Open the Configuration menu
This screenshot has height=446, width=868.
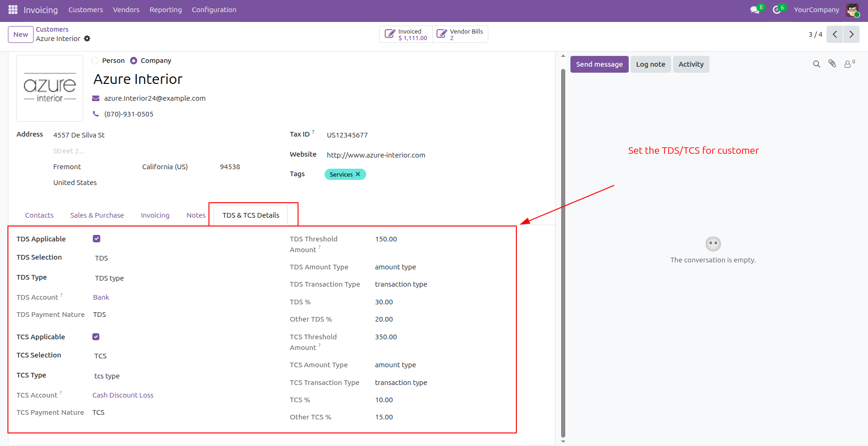[214, 10]
